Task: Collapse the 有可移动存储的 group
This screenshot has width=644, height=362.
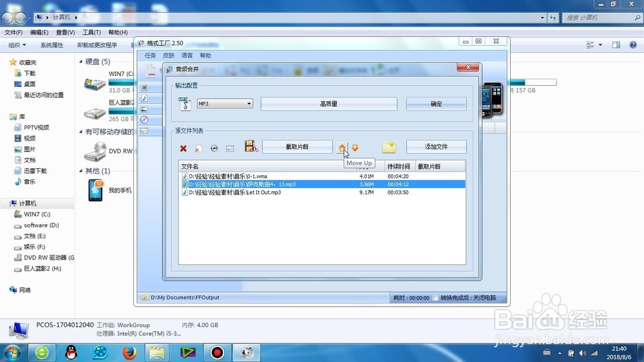Action: click(81, 132)
